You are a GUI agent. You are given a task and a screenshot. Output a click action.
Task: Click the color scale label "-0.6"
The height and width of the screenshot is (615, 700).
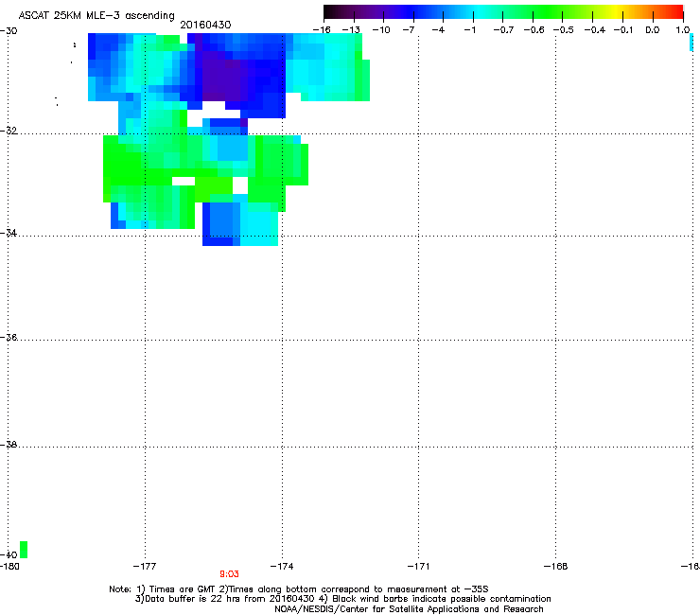click(x=534, y=30)
